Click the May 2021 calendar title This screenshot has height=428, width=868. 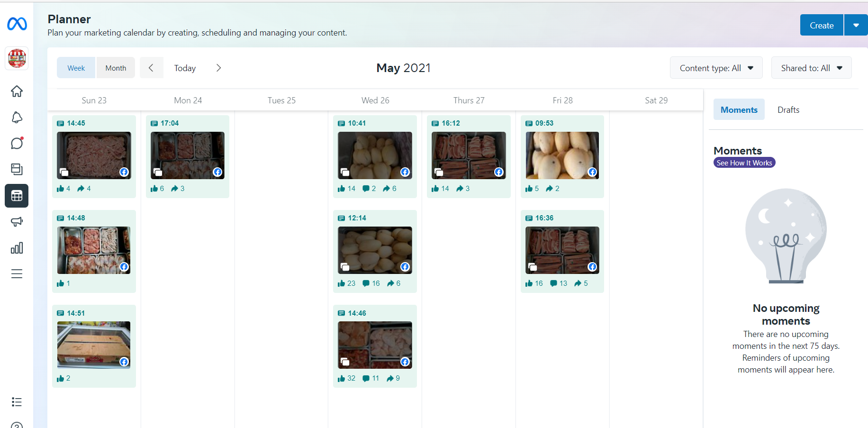click(x=403, y=68)
